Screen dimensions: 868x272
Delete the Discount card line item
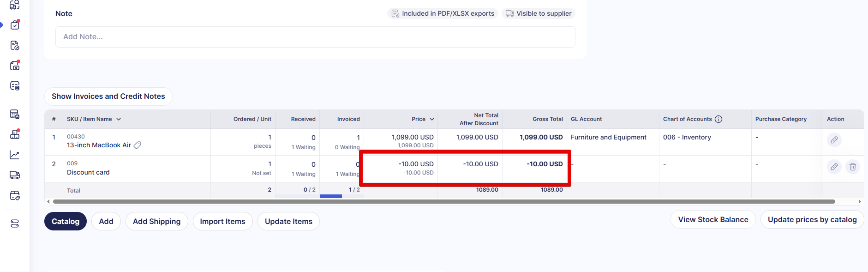point(852,167)
